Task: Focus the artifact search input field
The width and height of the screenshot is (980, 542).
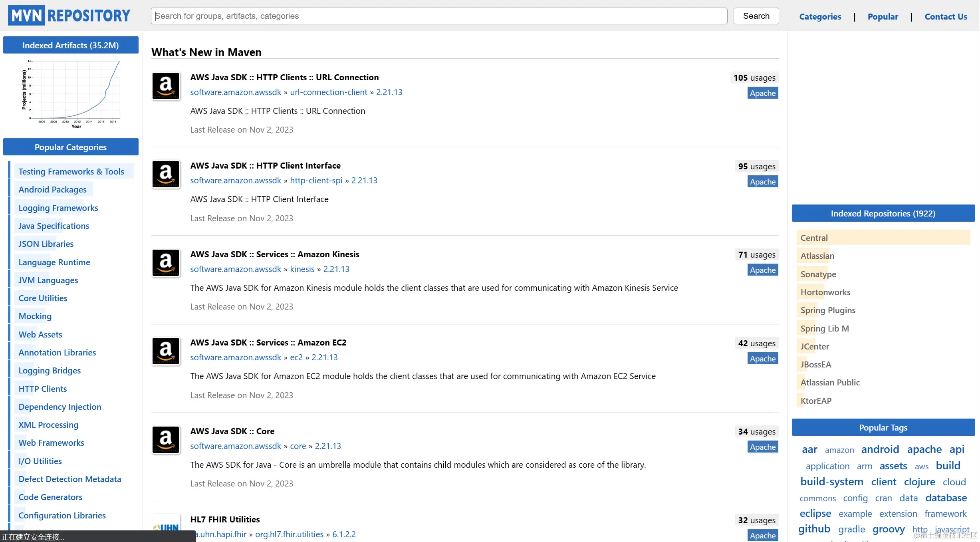Action: tap(438, 16)
